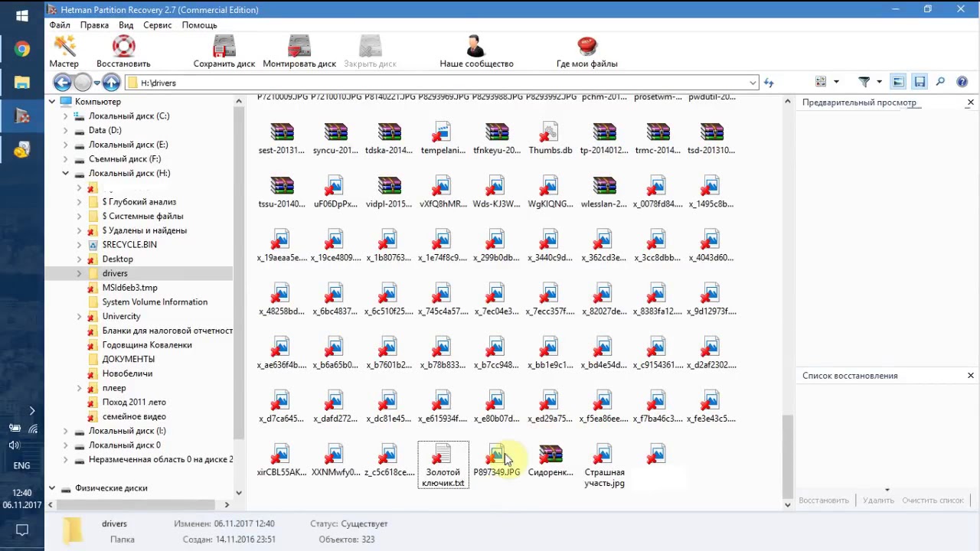Open the Правка menu
The image size is (980, 551).
click(x=94, y=25)
